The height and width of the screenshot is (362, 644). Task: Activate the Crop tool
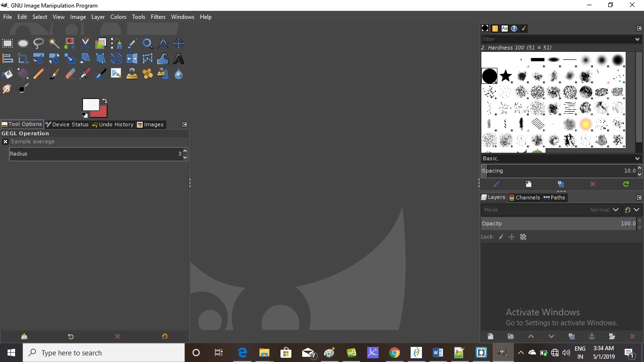coord(23,59)
